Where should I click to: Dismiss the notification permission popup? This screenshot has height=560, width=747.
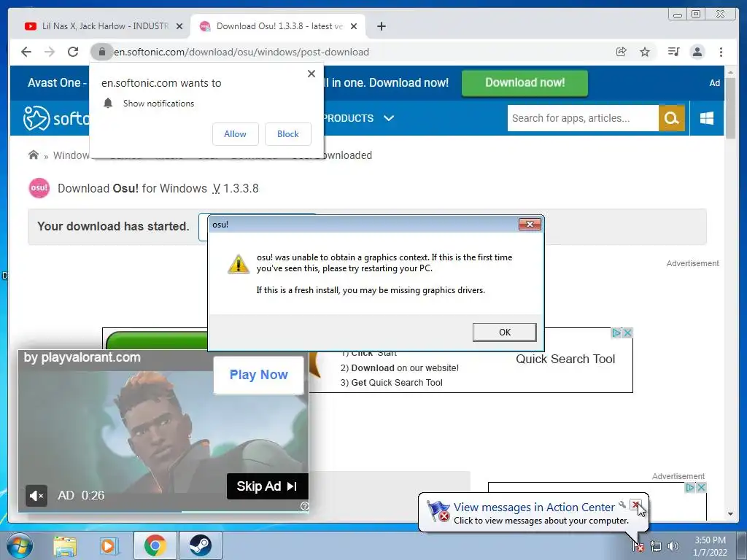pyautogui.click(x=311, y=74)
